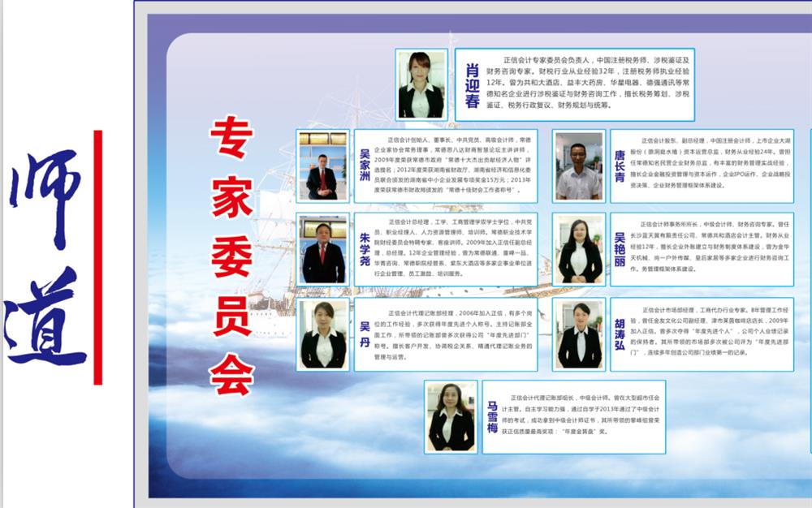The width and height of the screenshot is (812, 508).
Task: Select the name label 吴家洲
Action: pyautogui.click(x=365, y=165)
